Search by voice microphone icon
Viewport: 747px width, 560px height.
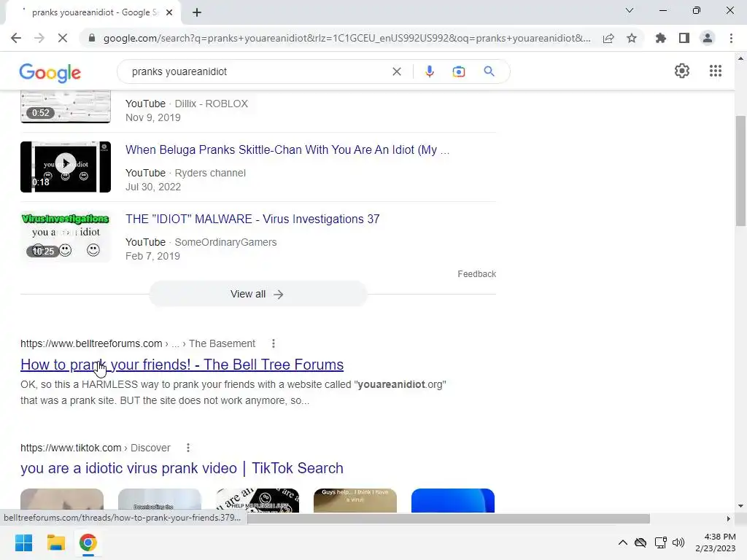(x=429, y=71)
